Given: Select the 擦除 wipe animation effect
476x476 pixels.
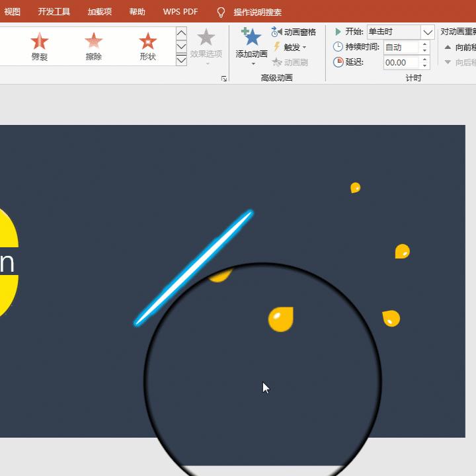Looking at the screenshot, I should [93, 46].
